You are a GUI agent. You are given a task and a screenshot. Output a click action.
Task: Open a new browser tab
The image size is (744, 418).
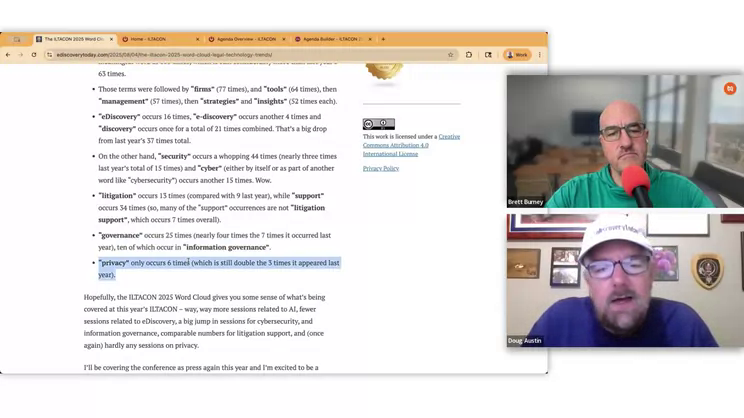point(383,39)
